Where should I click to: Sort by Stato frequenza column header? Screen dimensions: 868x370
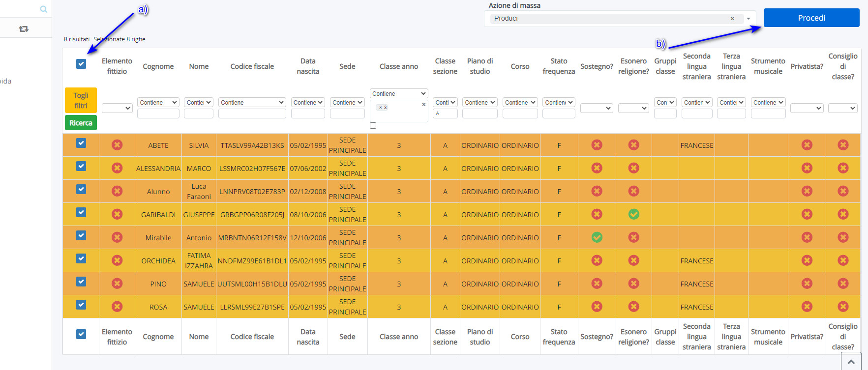point(559,66)
